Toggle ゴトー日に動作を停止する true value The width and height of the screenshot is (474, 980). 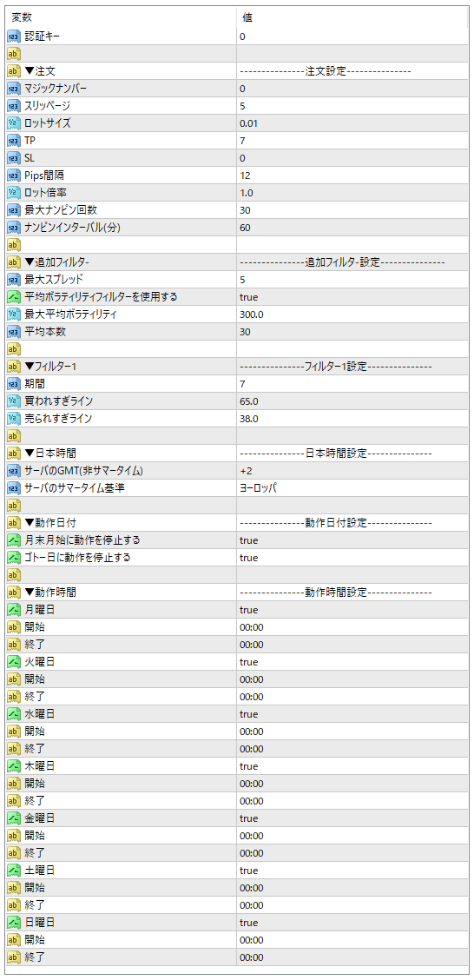coord(352,558)
